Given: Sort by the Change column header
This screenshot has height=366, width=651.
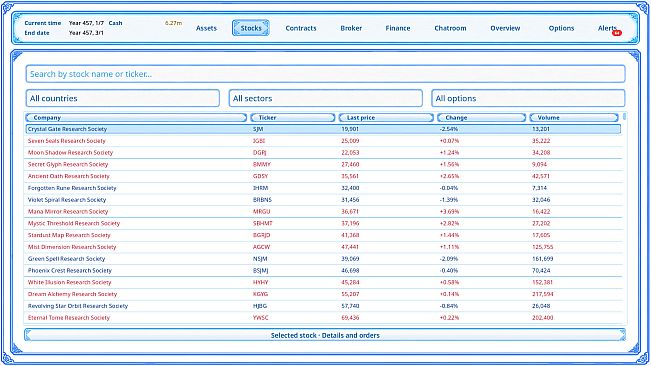Looking at the screenshot, I should click(482, 118).
